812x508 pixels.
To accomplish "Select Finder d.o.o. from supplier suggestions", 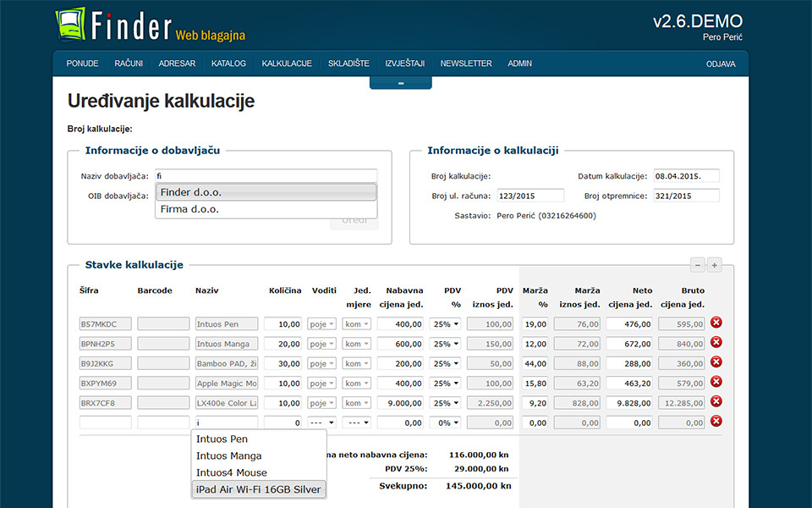I will [266, 192].
